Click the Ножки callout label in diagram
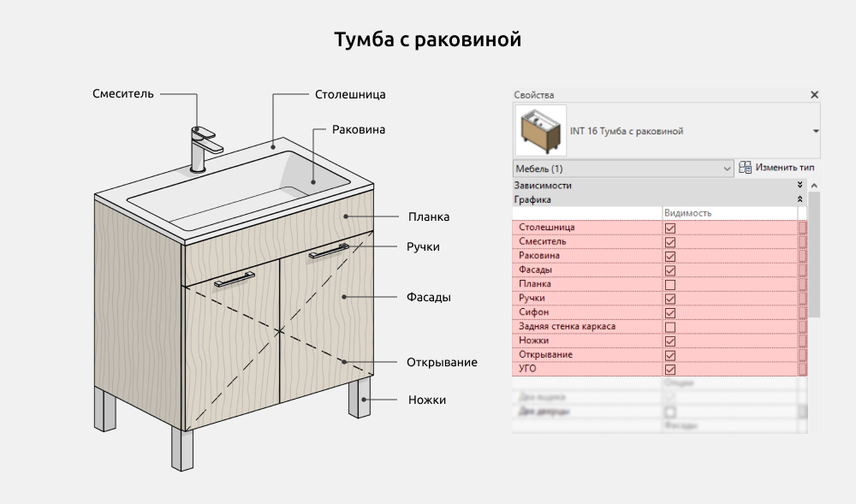Viewport: 856px width, 504px height. point(427,400)
